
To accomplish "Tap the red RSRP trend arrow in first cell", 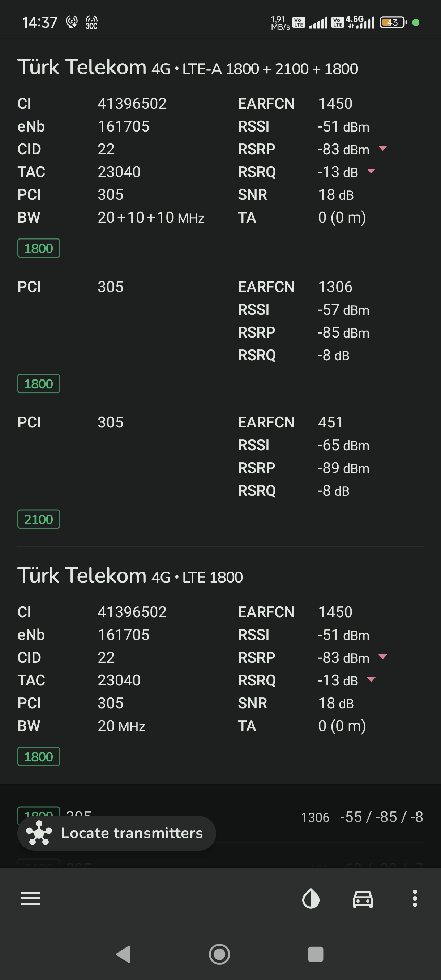I will click(383, 149).
